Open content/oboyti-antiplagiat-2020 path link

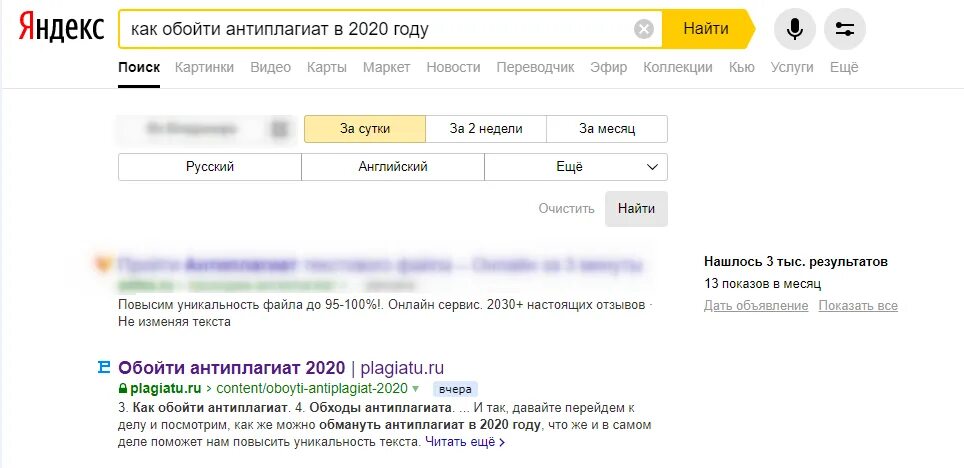(x=312, y=389)
